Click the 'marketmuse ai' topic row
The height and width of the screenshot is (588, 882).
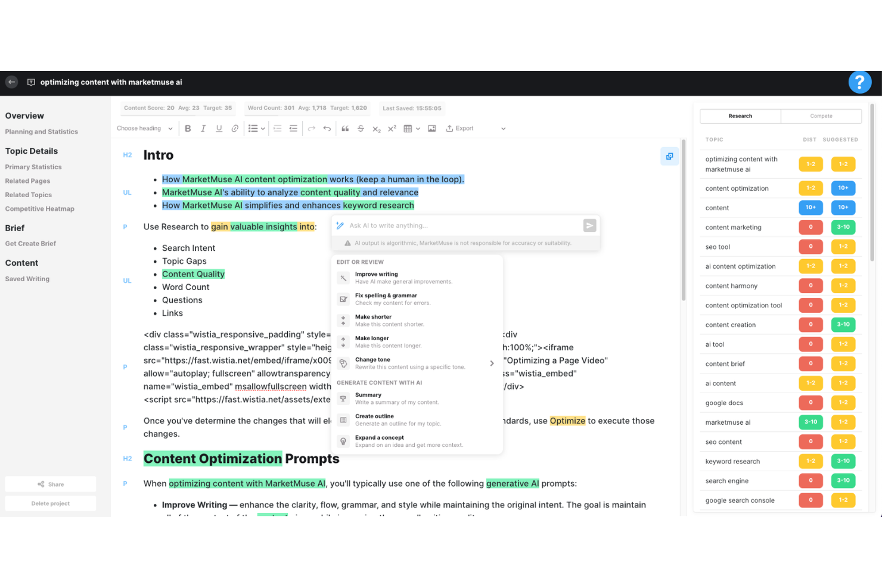(780, 422)
